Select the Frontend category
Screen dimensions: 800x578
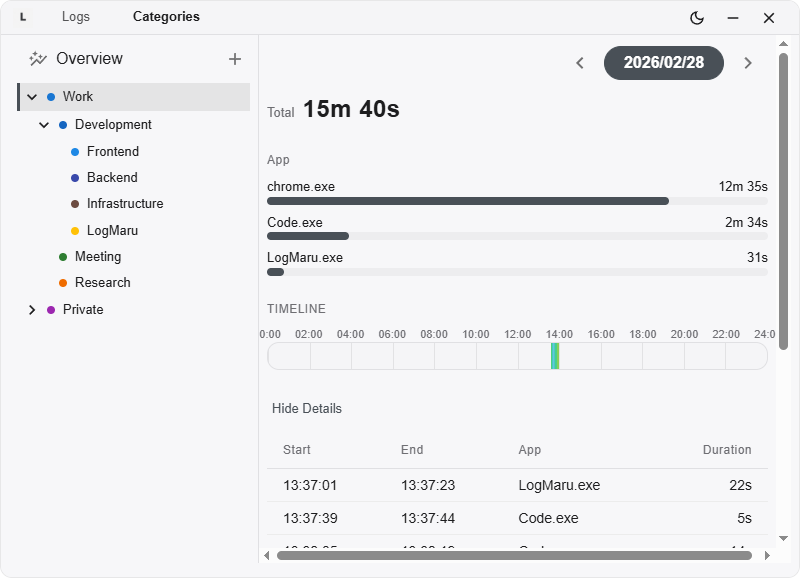point(112,152)
